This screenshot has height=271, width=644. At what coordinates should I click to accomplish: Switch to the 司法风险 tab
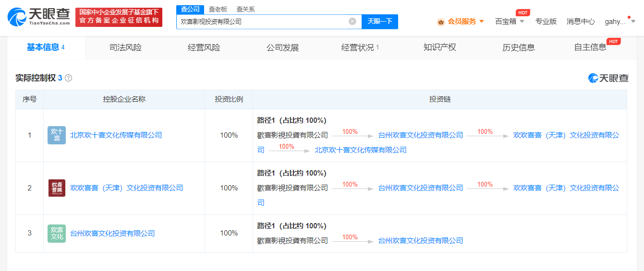pyautogui.click(x=125, y=47)
